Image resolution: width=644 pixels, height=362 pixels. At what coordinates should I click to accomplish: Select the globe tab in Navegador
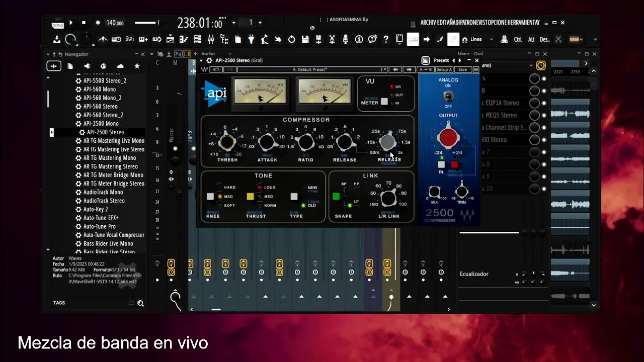[x=103, y=66]
